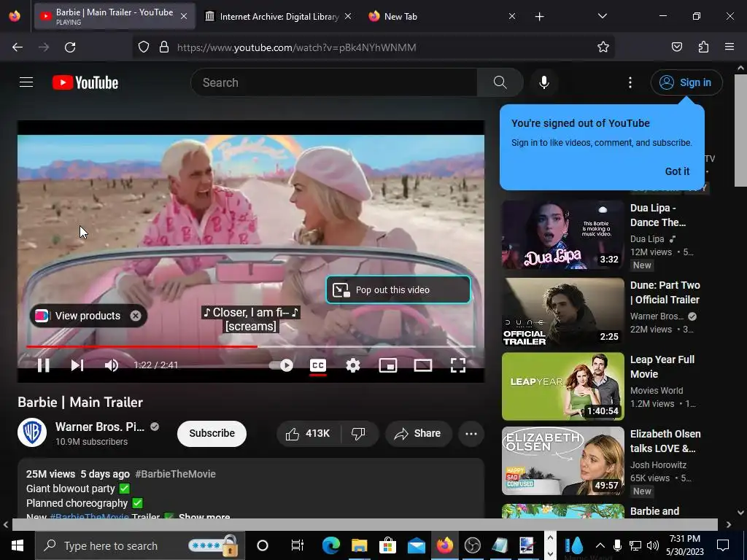View site security padlock info
This screenshot has width=747, height=560.
coord(164,47)
